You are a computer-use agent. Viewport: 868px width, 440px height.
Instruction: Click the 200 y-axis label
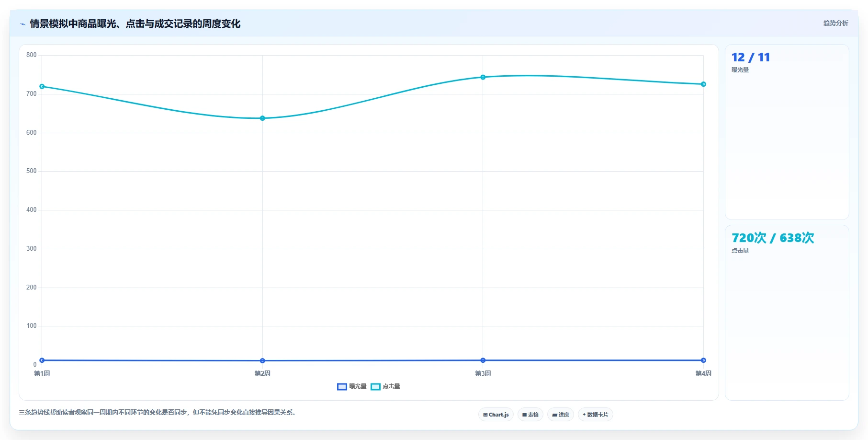pyautogui.click(x=32, y=288)
